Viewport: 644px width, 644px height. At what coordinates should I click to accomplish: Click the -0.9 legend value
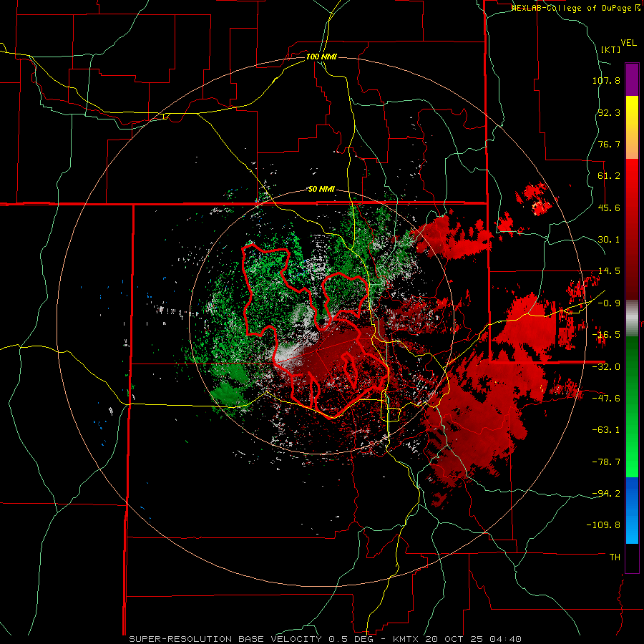click(609, 303)
